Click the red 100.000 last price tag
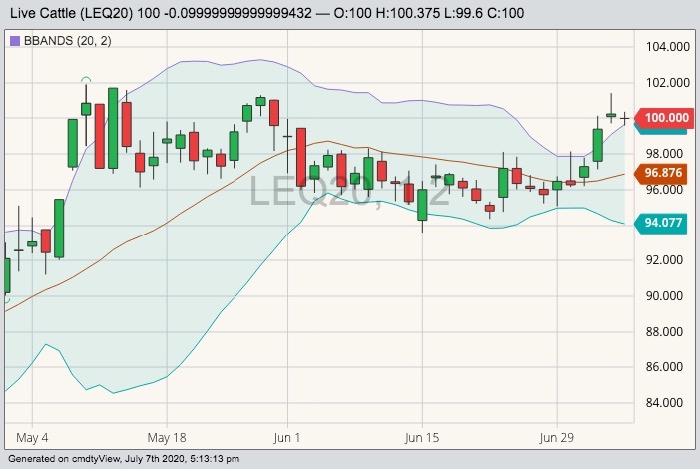Screen dimensions: 700x469 (664, 118)
